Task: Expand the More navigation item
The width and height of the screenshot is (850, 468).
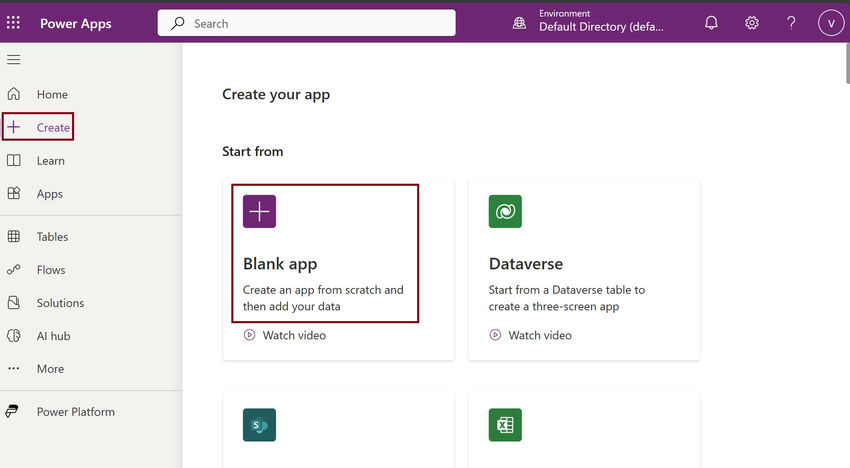Action: click(50, 369)
